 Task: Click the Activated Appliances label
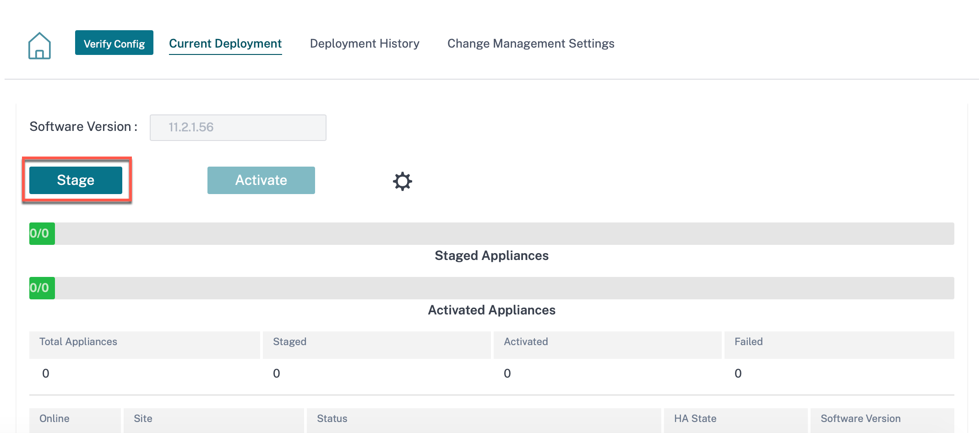(492, 310)
